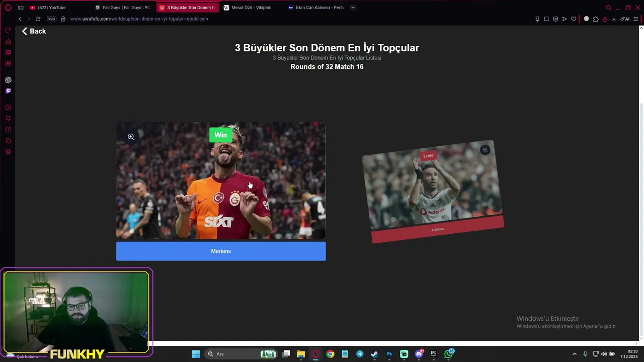Show site security lock info
Viewport: 644px width, 362px height.
click(63, 19)
